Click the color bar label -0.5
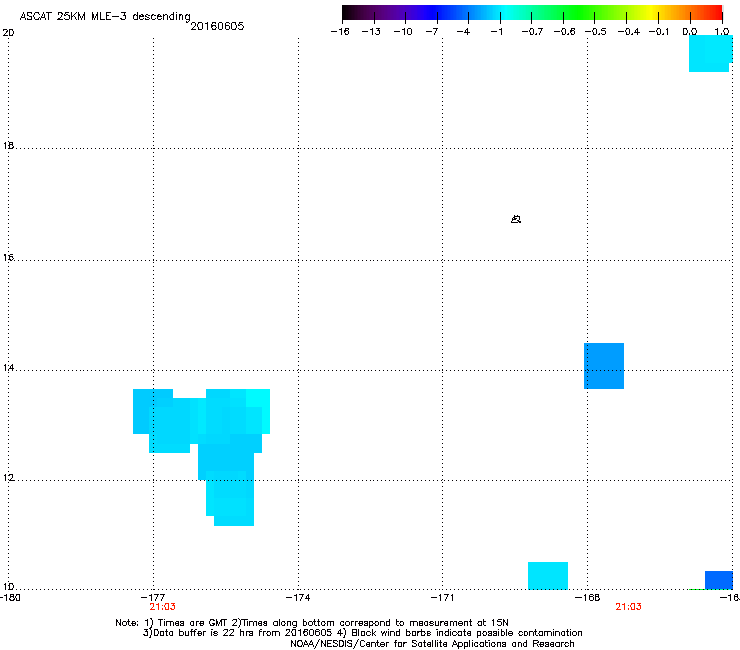Screen dimensions: 740x650 click(x=596, y=32)
